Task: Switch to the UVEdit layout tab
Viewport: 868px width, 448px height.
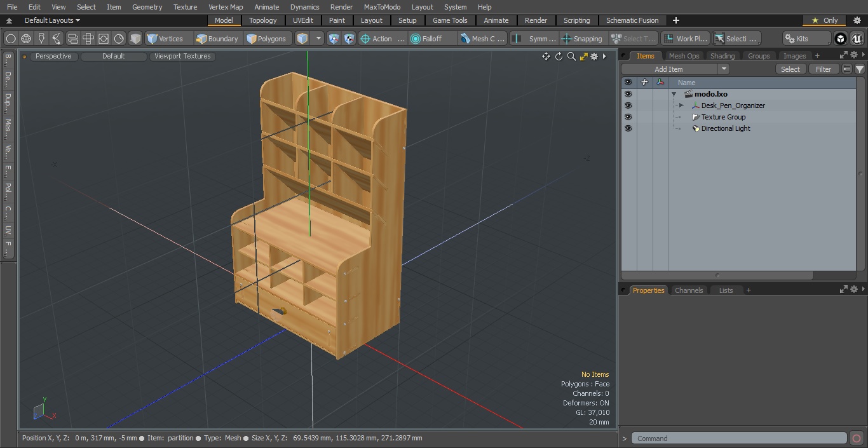Action: [303, 20]
